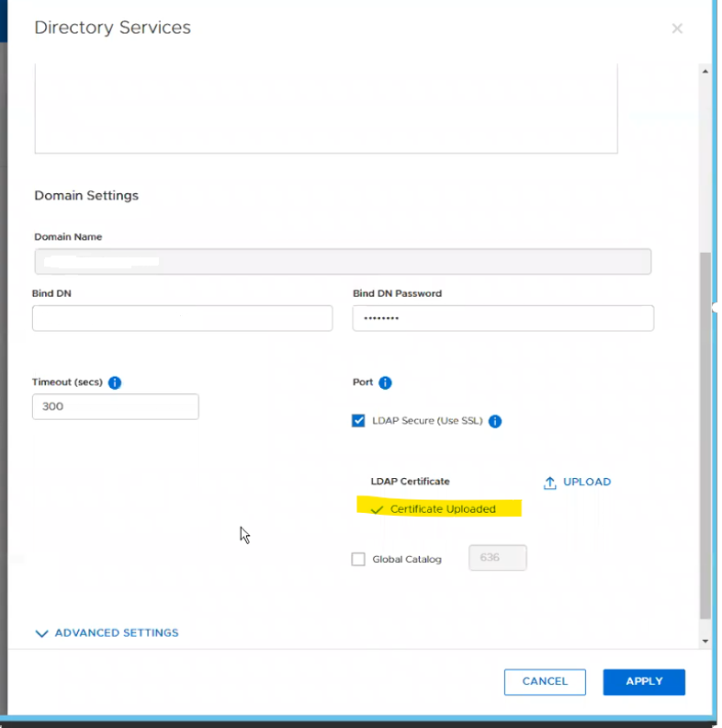
Task: Click the scrollbar up arrow
Action: (x=705, y=71)
